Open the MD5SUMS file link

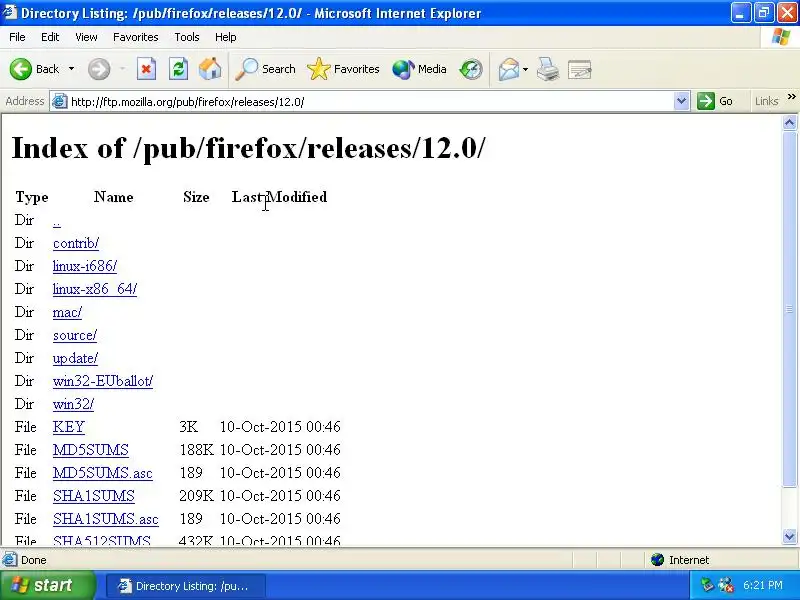(x=91, y=449)
